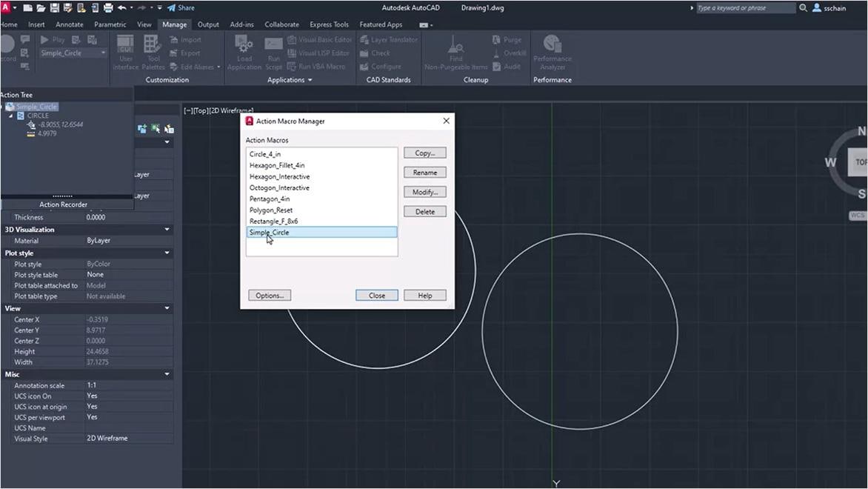The height and width of the screenshot is (489, 868).
Task: Open the User Interface customization tool
Action: pos(125,53)
